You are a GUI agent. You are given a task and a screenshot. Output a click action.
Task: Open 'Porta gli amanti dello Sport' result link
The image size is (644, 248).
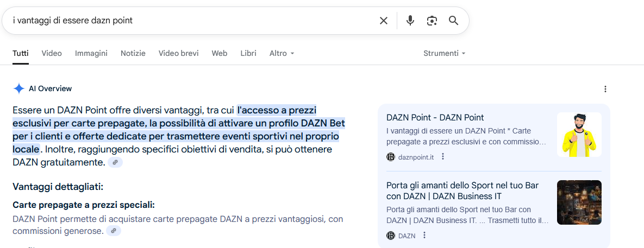462,190
